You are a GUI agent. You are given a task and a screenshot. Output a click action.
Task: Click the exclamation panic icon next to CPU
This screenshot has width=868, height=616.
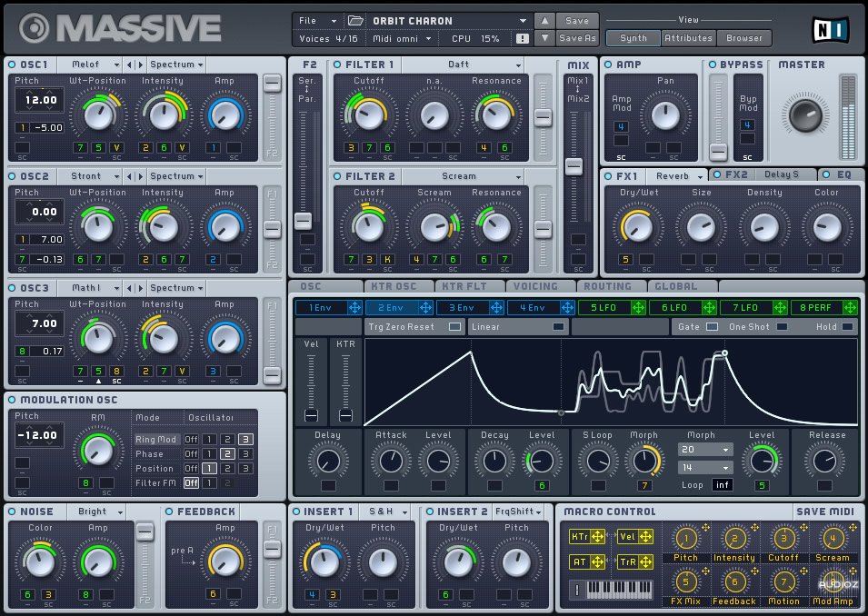pos(522,39)
